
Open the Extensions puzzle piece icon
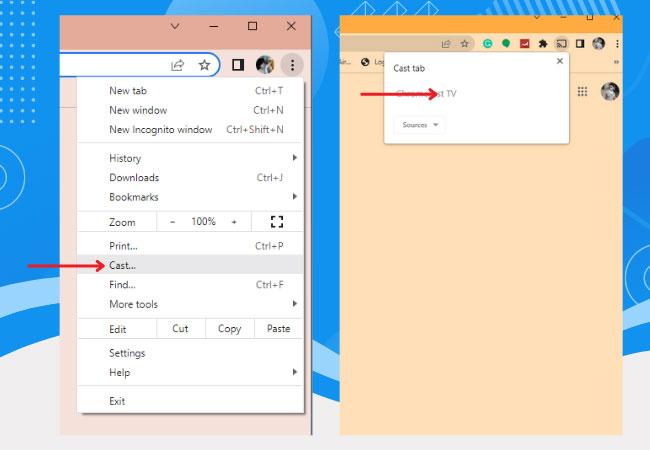542,44
